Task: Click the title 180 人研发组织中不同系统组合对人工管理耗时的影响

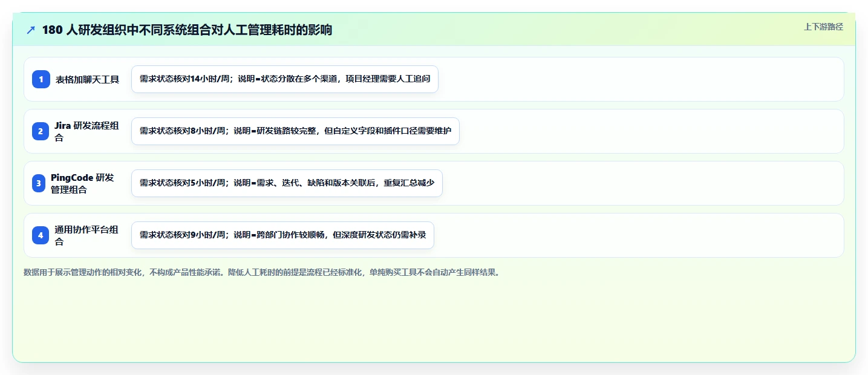Action: coord(187,30)
